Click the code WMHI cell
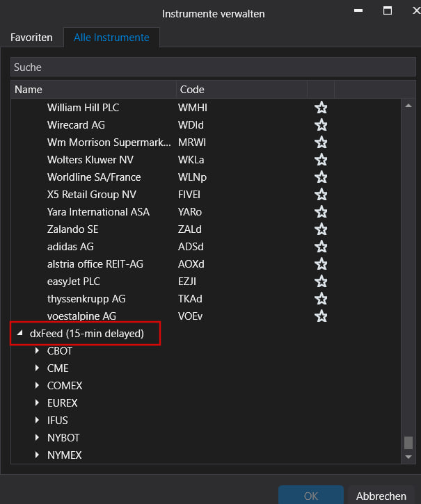 pyautogui.click(x=193, y=108)
